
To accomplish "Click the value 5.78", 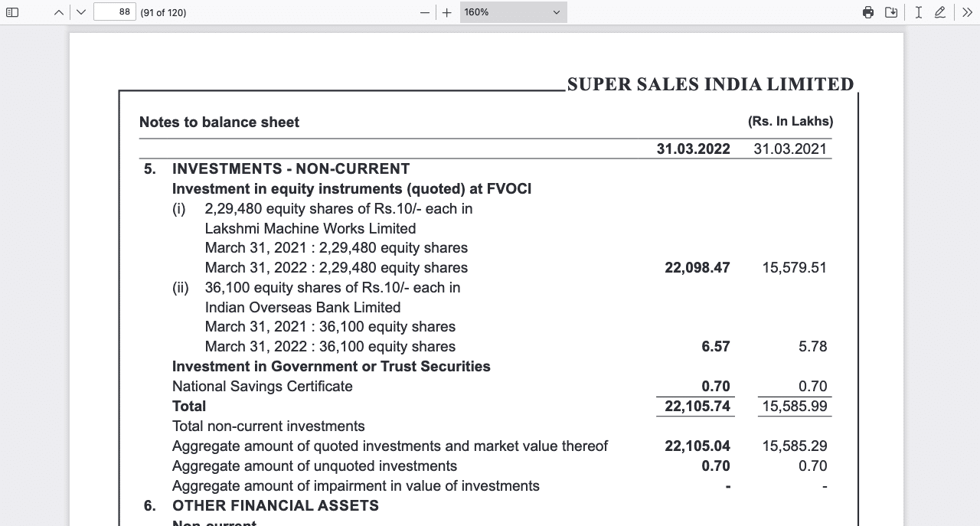I will point(813,347).
